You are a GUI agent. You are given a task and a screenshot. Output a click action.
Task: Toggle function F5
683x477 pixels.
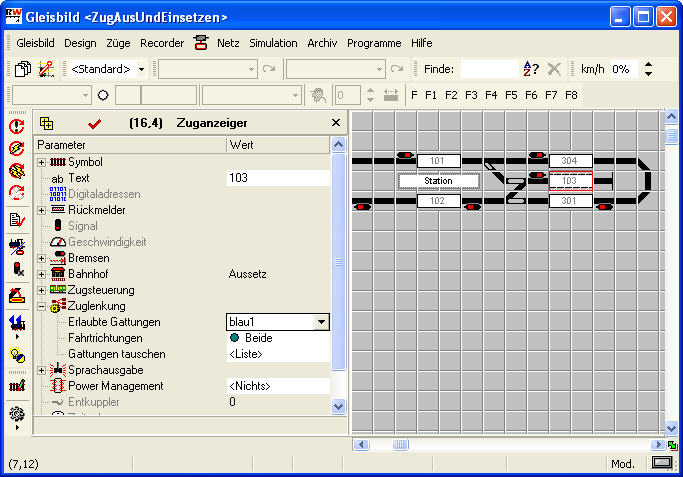[511, 95]
